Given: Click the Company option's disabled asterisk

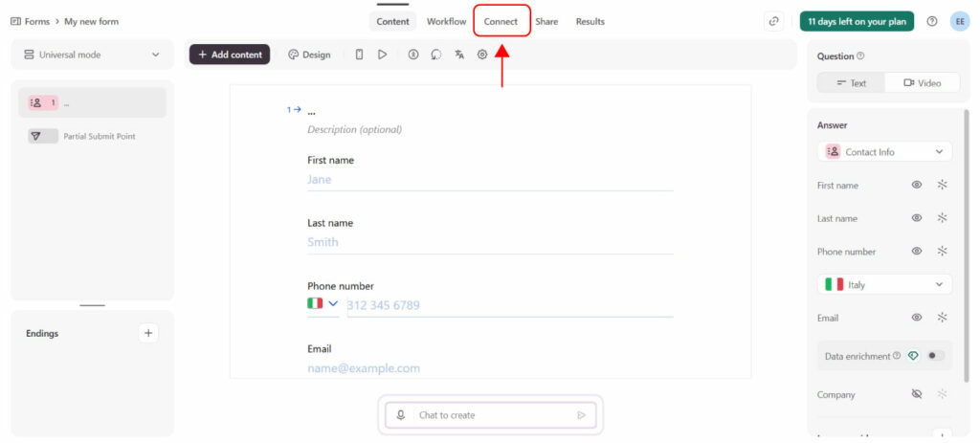Looking at the screenshot, I should [x=943, y=393].
